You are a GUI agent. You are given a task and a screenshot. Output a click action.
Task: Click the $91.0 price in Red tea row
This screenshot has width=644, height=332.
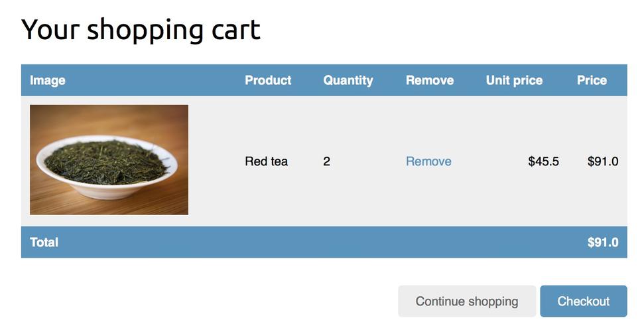[603, 161]
